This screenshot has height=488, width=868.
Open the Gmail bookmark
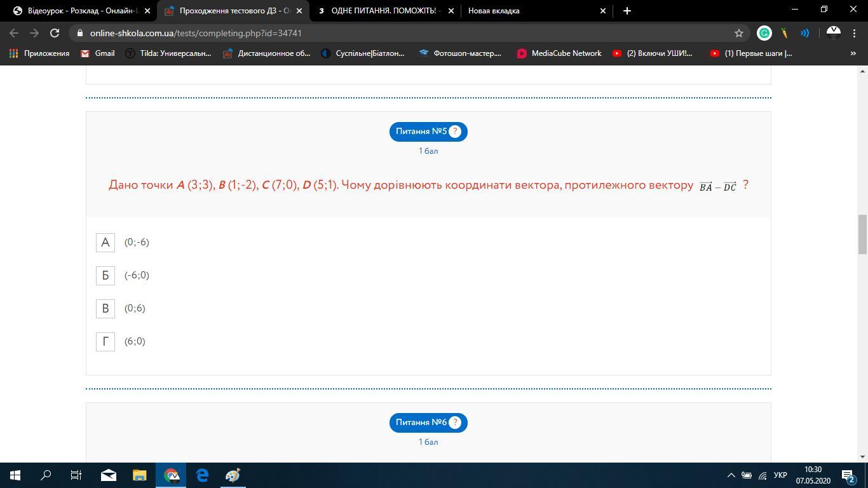98,53
